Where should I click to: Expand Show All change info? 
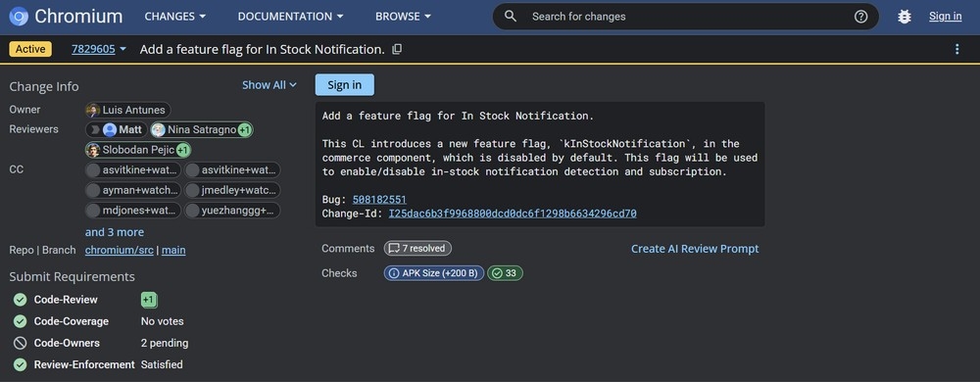[x=269, y=85]
